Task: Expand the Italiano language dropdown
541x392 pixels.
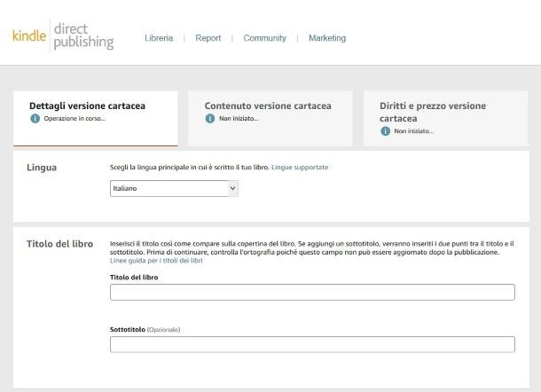Action: (174, 188)
